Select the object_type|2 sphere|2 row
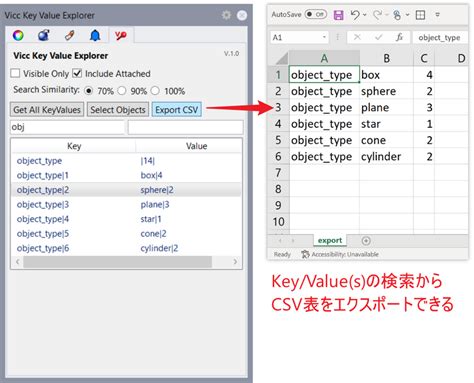The height and width of the screenshot is (383, 474). [127, 190]
